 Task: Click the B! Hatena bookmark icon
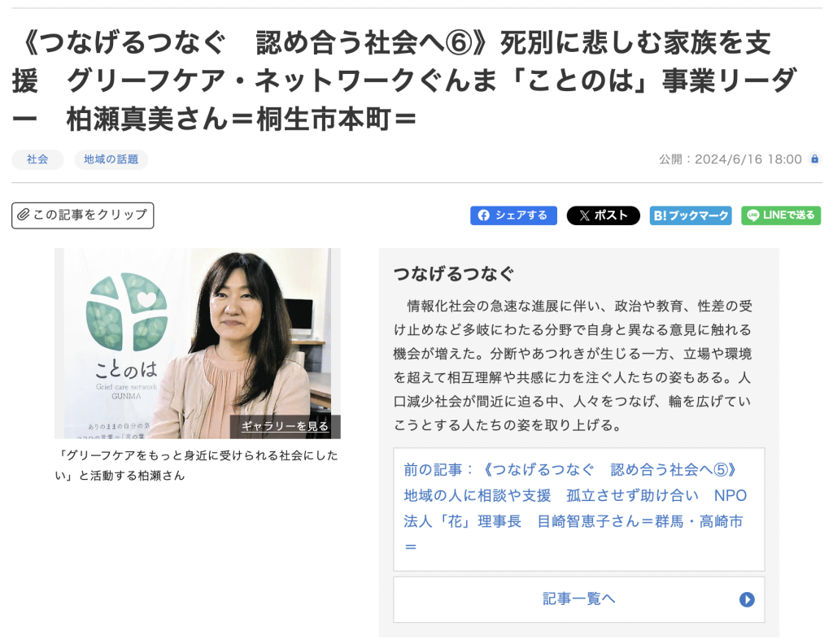660,215
